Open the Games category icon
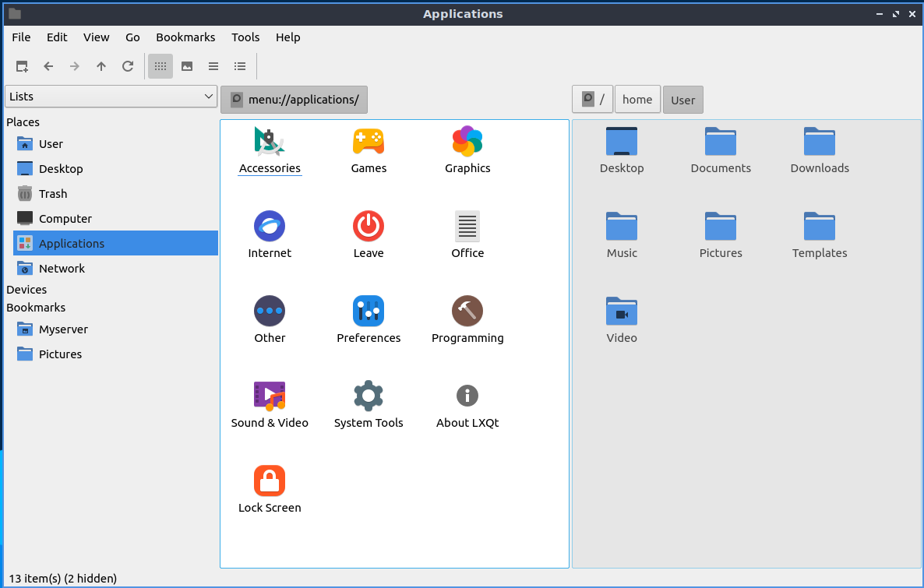 pyautogui.click(x=369, y=143)
